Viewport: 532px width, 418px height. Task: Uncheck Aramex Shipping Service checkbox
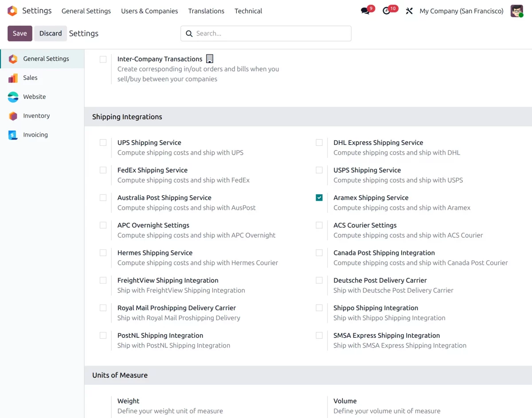[x=319, y=198]
